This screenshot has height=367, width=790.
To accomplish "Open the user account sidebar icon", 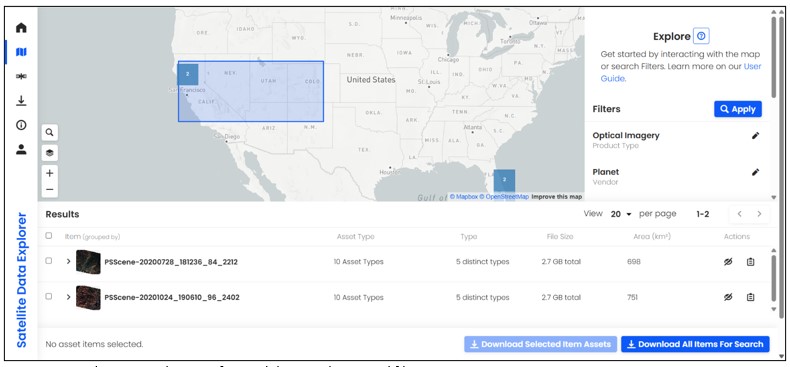I will click(x=21, y=149).
